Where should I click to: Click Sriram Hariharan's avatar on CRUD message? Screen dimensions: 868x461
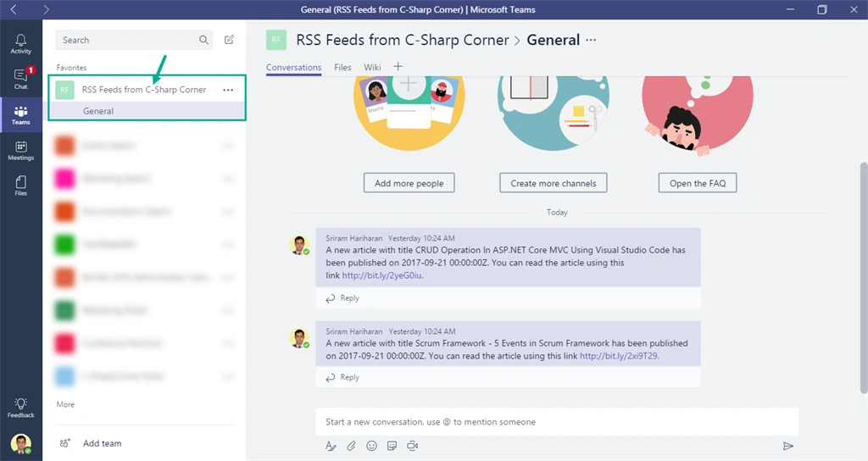click(299, 245)
